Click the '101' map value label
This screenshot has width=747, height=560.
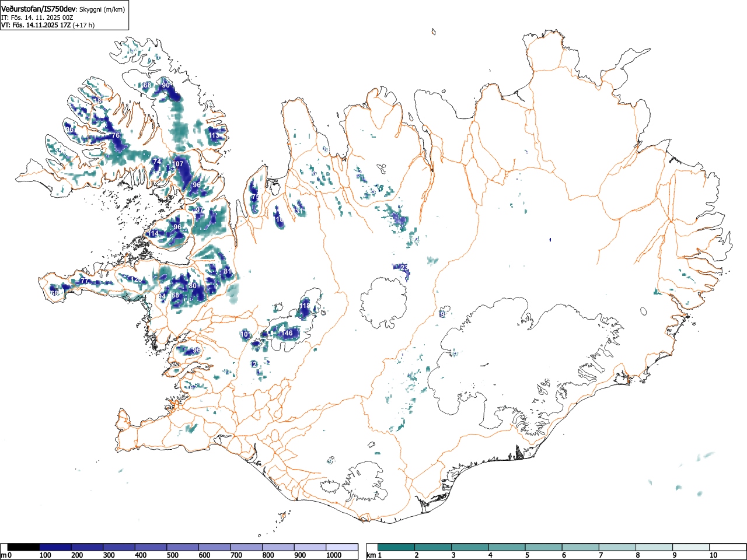point(246,334)
